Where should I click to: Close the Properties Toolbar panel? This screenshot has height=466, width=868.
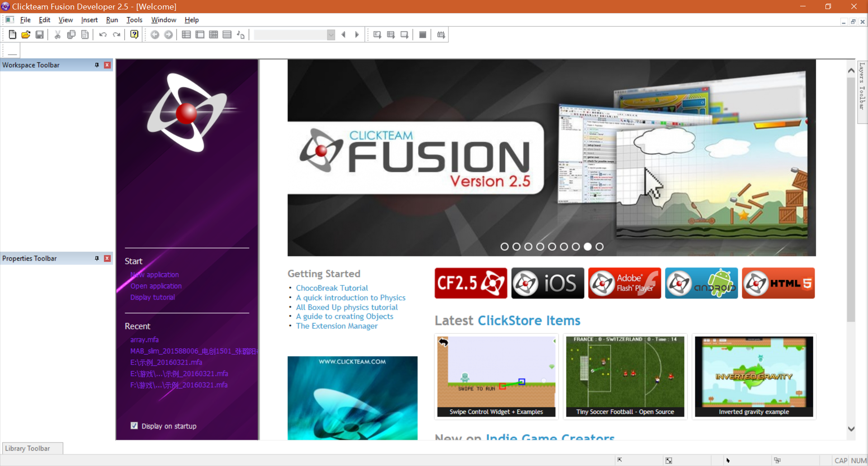pyautogui.click(x=107, y=258)
